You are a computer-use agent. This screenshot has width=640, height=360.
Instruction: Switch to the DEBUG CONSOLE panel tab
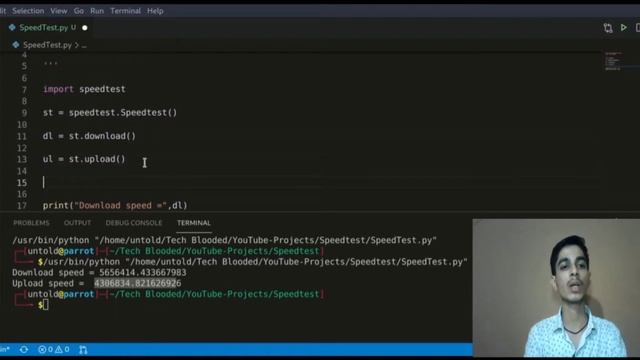tap(134, 223)
